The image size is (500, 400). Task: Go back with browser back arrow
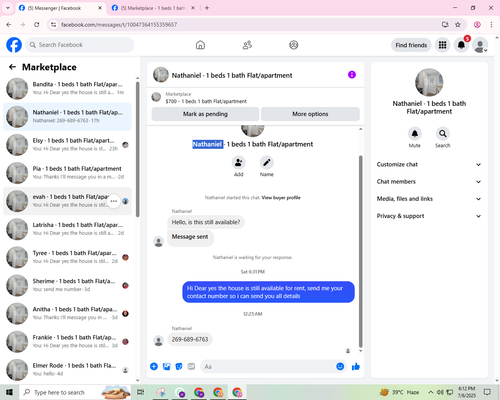[9, 25]
